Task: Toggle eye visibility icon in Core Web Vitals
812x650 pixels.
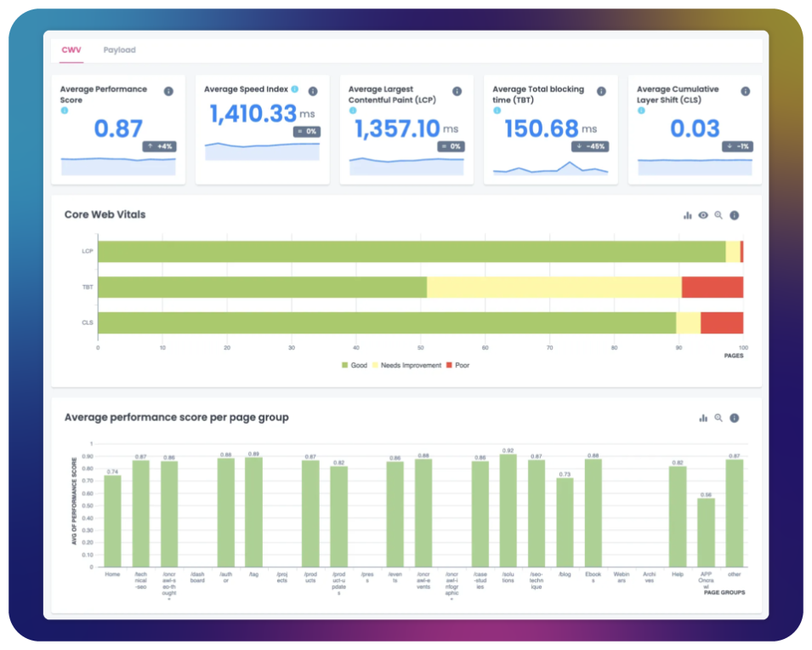Action: tap(703, 215)
